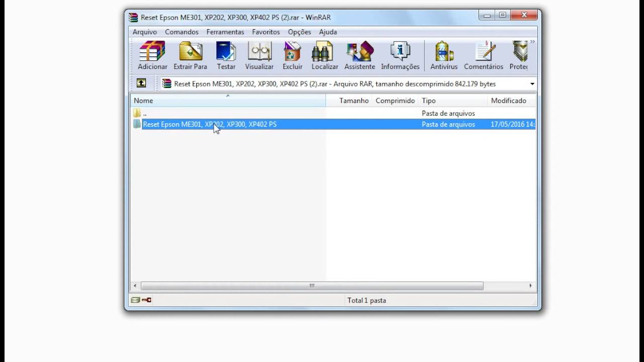
Task: Click the Proteger archive icon
Action: 519,55
